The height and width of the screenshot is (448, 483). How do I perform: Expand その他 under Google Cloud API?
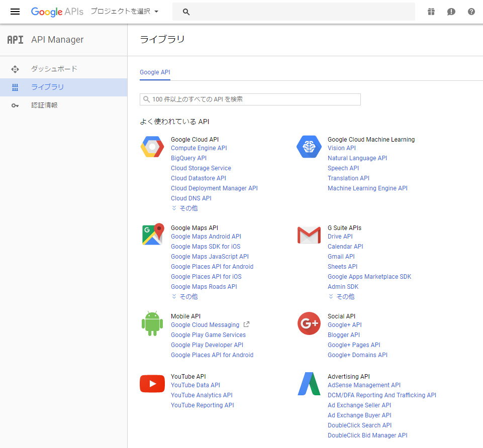point(185,208)
